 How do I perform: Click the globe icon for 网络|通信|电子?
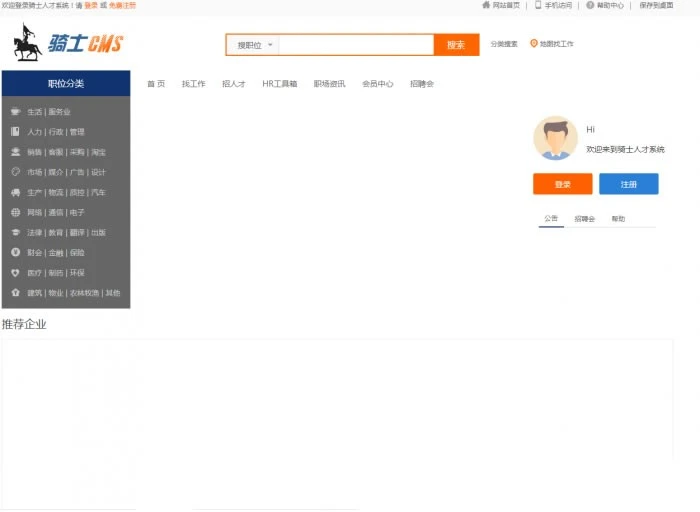[16, 212]
